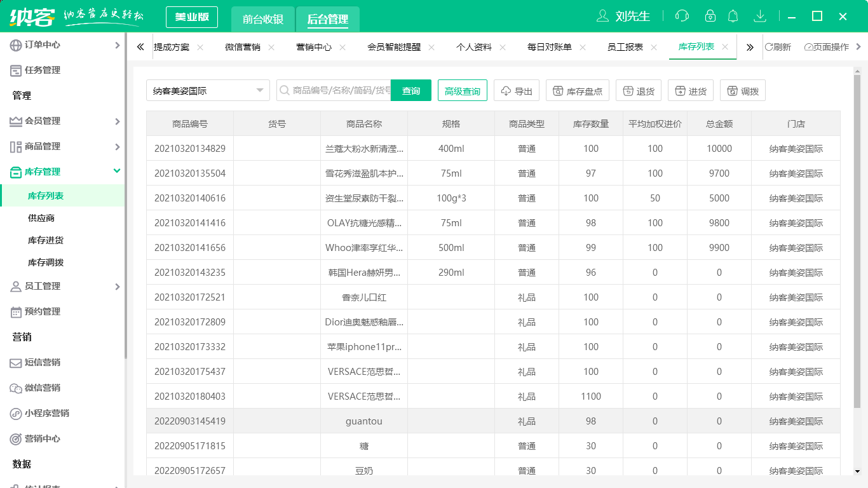Image resolution: width=868 pixels, height=488 pixels.
Task: Click the 导出 export button
Action: pyautogui.click(x=517, y=90)
